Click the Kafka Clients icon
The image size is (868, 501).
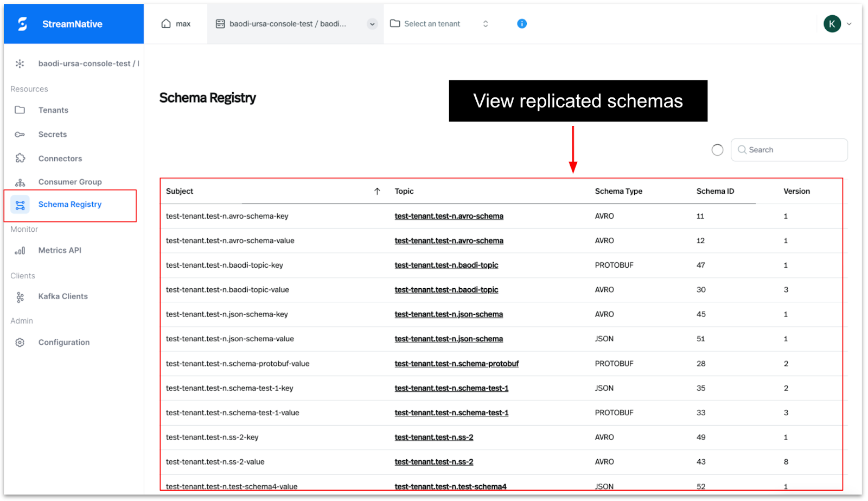[20, 297]
